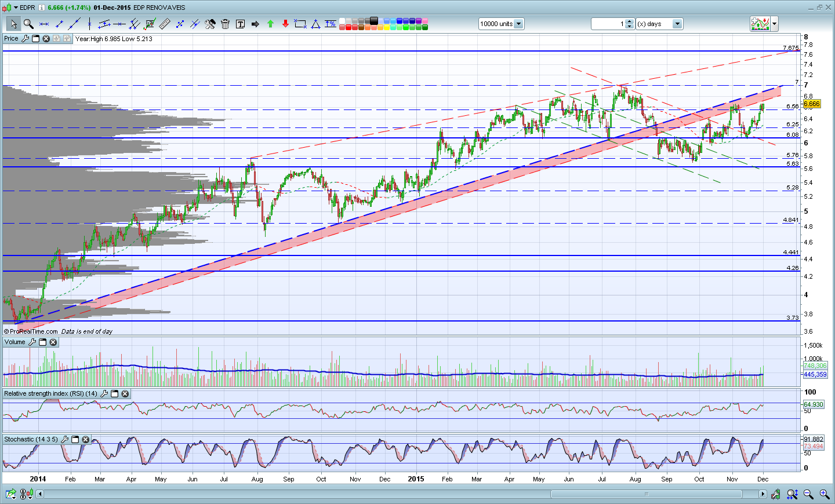Open Volume panel wrench settings
The image size is (835, 504).
tap(32, 342)
